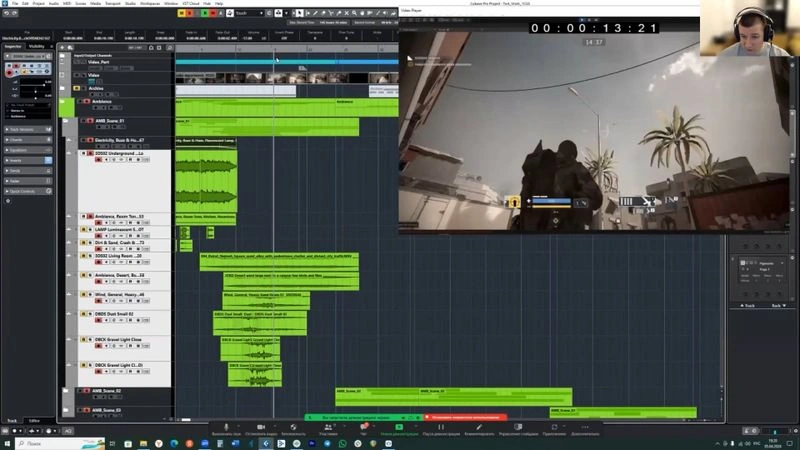Click the Windows taskbar search box
This screenshot has width=800, height=450.
pyautogui.click(x=60, y=444)
